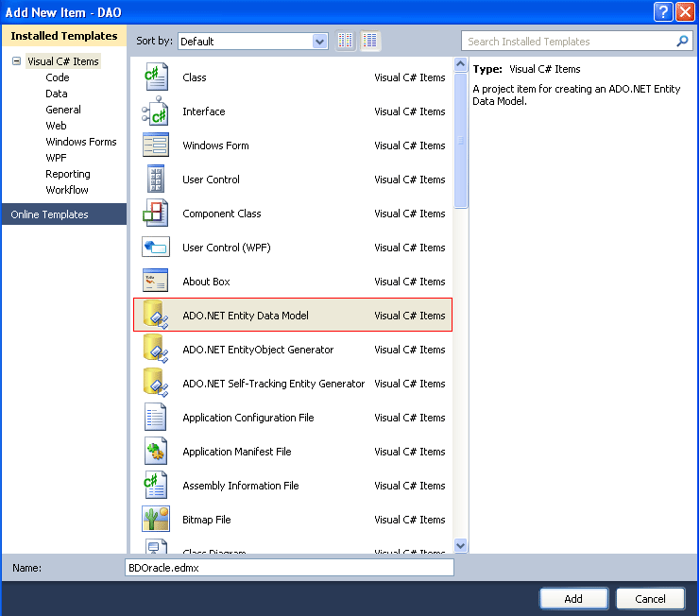Select the Application Configuration File icon
This screenshot has height=616, width=700.
156,418
